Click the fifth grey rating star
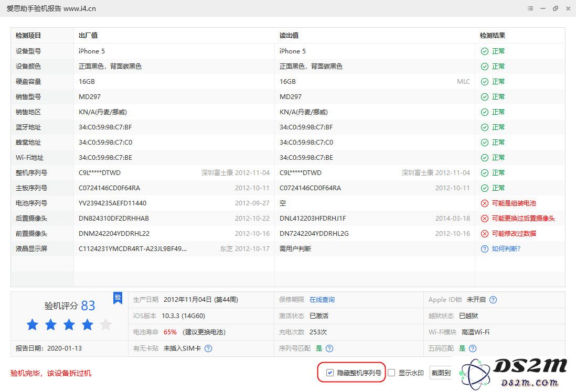 [106, 324]
